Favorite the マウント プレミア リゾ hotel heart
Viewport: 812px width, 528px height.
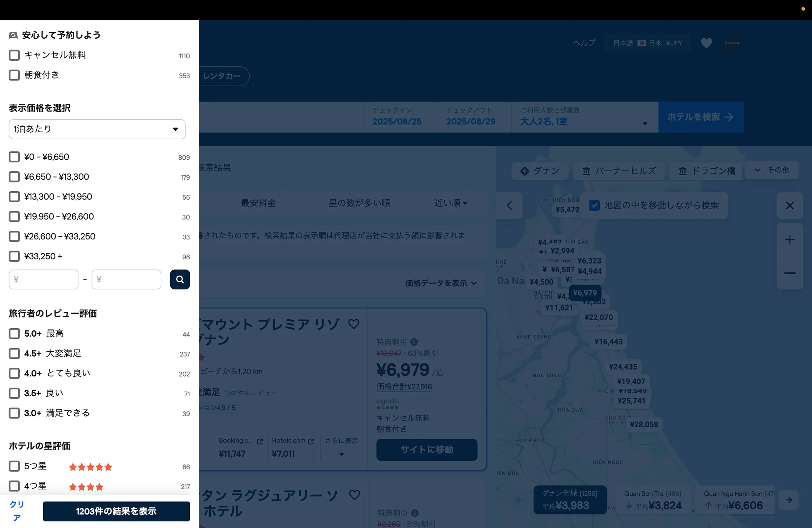354,324
